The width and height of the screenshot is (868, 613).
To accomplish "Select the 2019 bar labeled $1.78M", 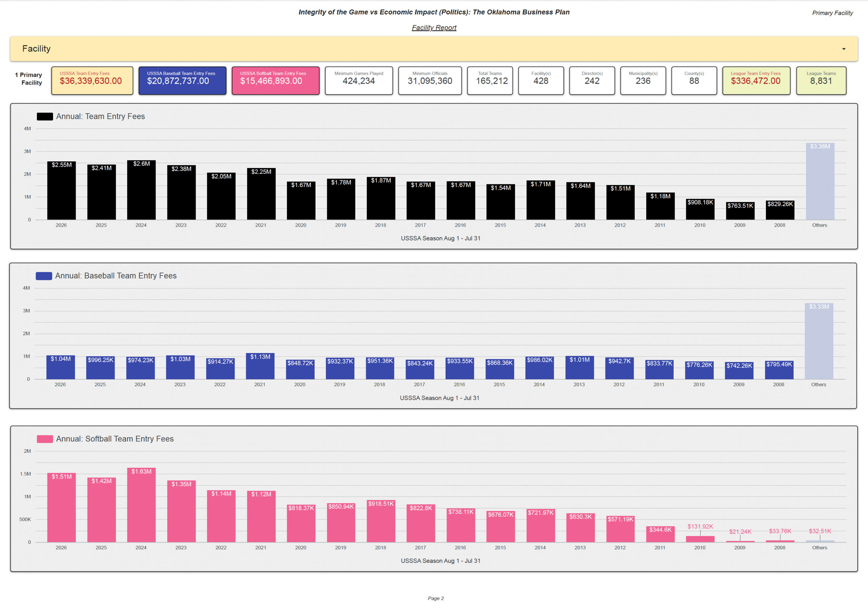I will 341,199.
